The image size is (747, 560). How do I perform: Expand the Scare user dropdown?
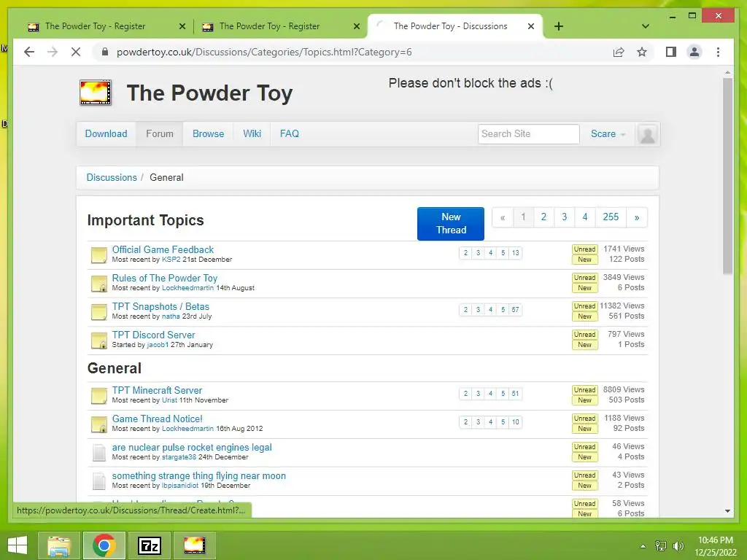[608, 134]
